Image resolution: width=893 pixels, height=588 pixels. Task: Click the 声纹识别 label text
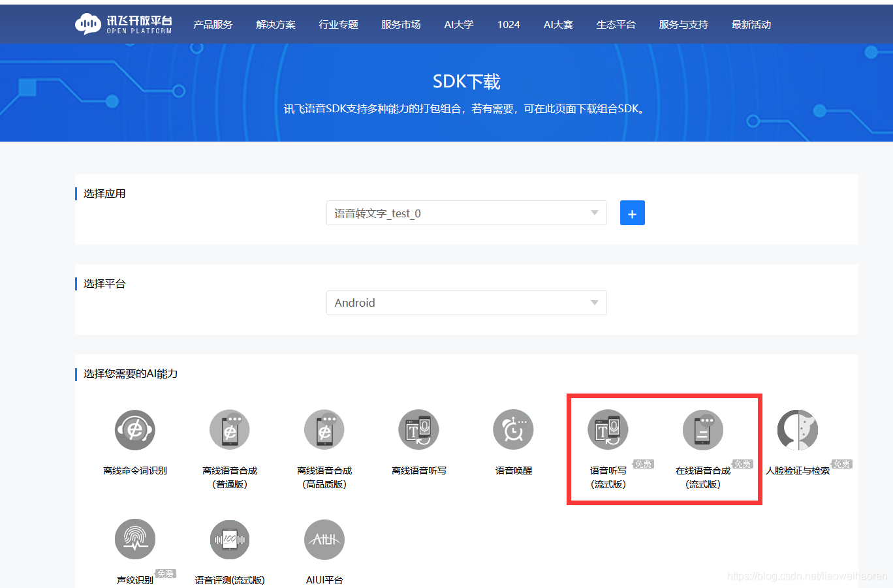click(x=135, y=580)
